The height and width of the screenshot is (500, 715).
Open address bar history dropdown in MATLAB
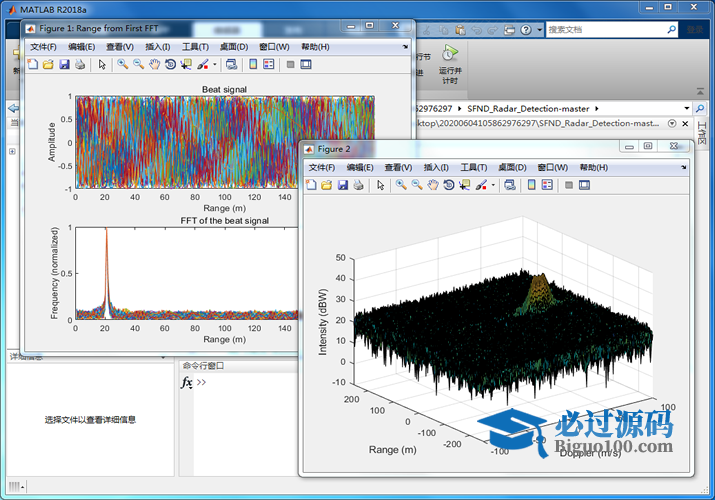687,108
